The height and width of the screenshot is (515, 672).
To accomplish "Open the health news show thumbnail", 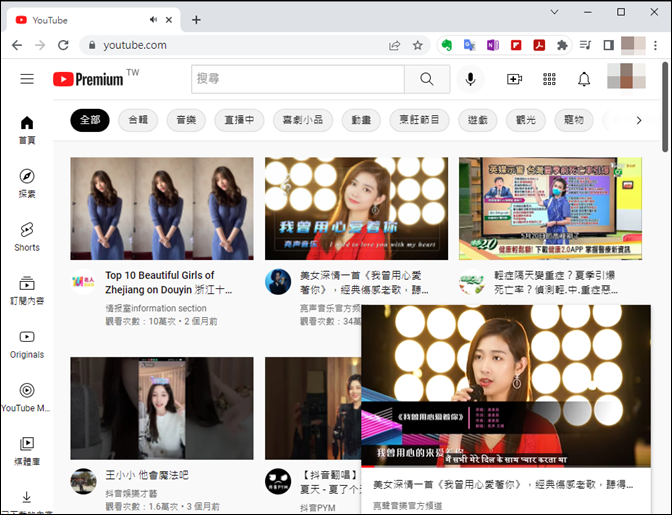I will (550, 209).
